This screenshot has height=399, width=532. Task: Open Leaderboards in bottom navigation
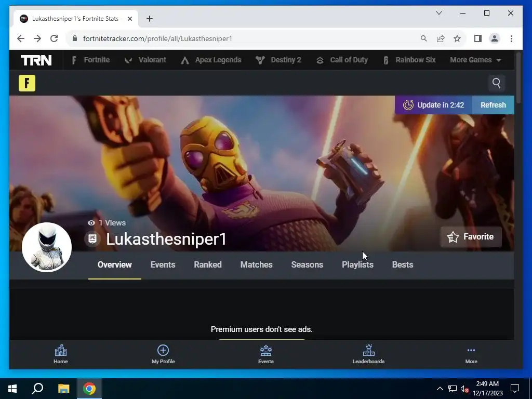pyautogui.click(x=368, y=354)
